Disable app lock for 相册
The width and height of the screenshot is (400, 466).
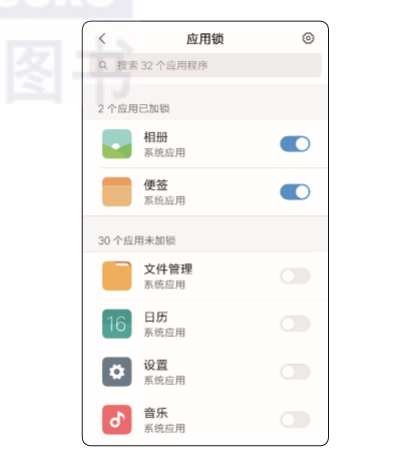point(295,144)
